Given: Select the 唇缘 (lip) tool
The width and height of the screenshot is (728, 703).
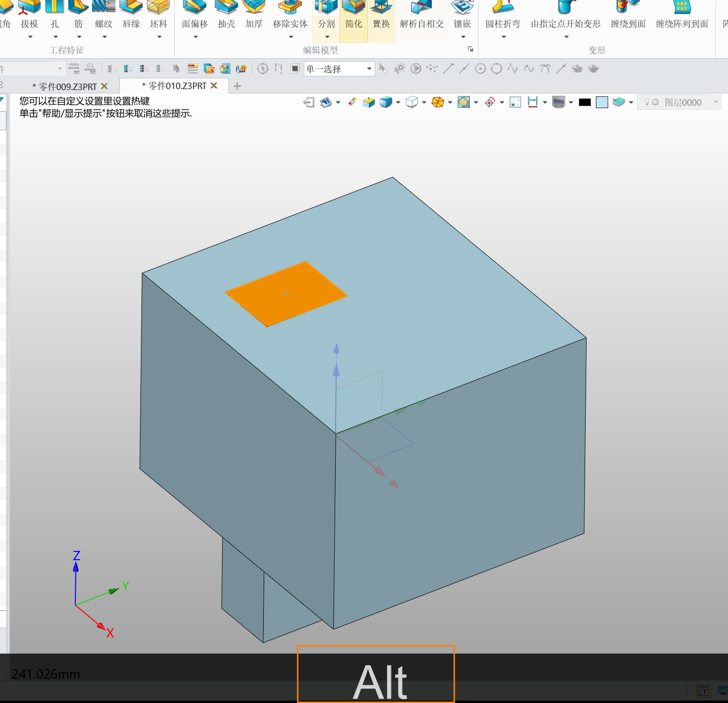Looking at the screenshot, I should (x=131, y=15).
